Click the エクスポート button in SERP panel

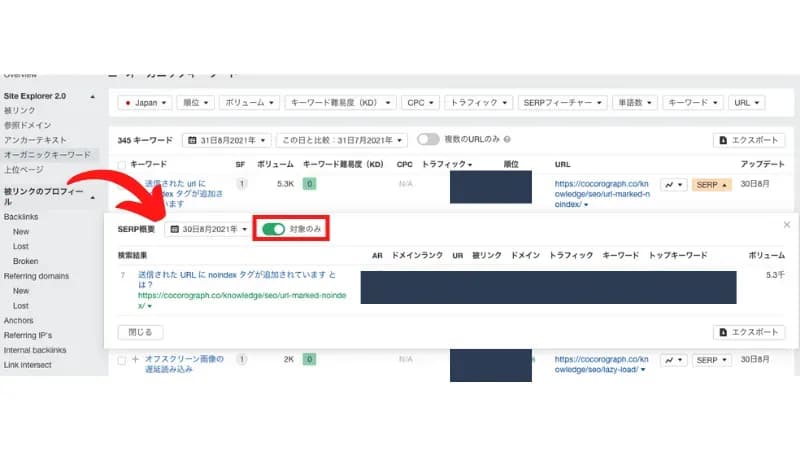click(x=749, y=332)
